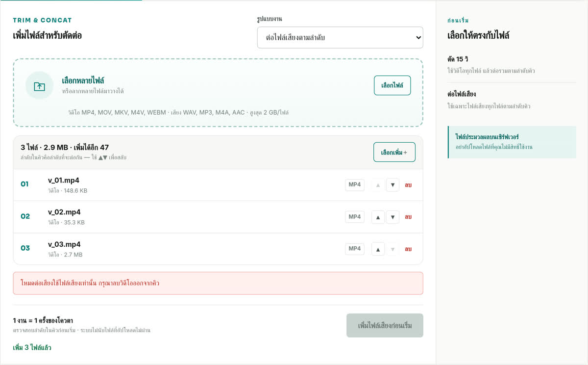Click the เลือกหลายไฟล์ dropzone heading
This screenshot has width=588, height=365.
(83, 80)
